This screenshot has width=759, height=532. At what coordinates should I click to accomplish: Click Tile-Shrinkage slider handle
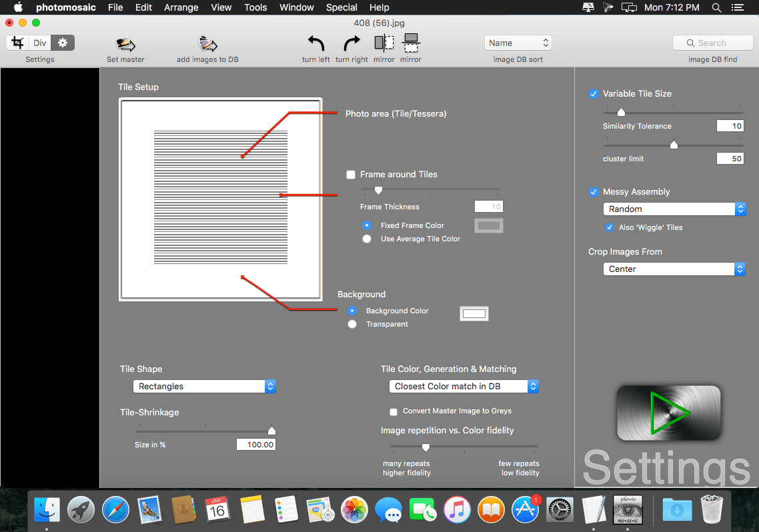(x=271, y=431)
